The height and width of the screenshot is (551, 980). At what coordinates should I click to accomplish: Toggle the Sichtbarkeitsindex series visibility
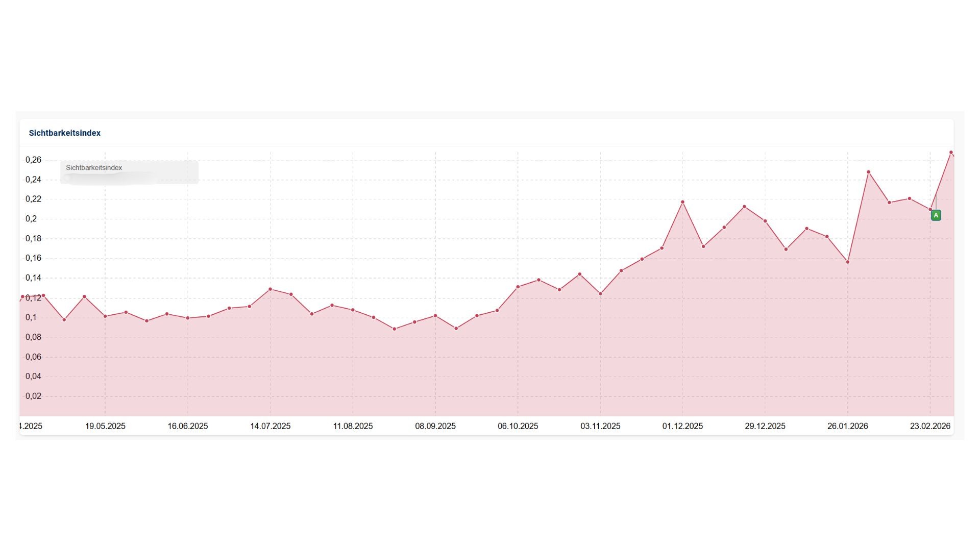pyautogui.click(x=94, y=167)
